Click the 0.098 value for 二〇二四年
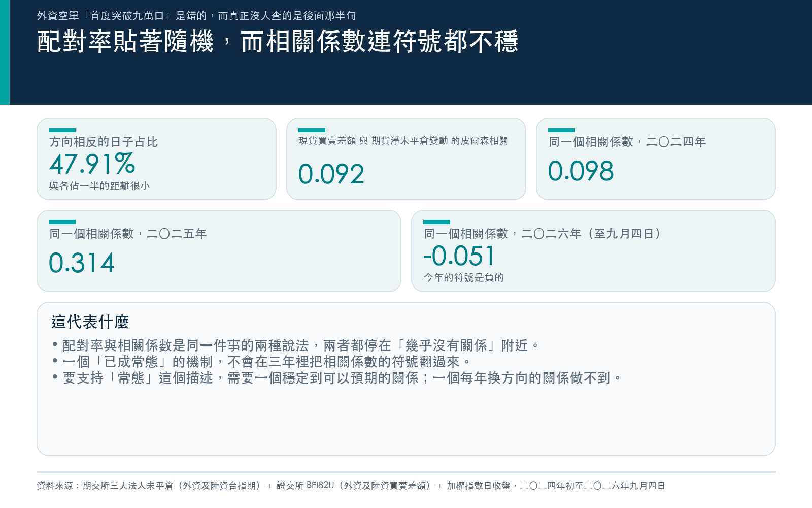The width and height of the screenshot is (812, 508). [581, 171]
